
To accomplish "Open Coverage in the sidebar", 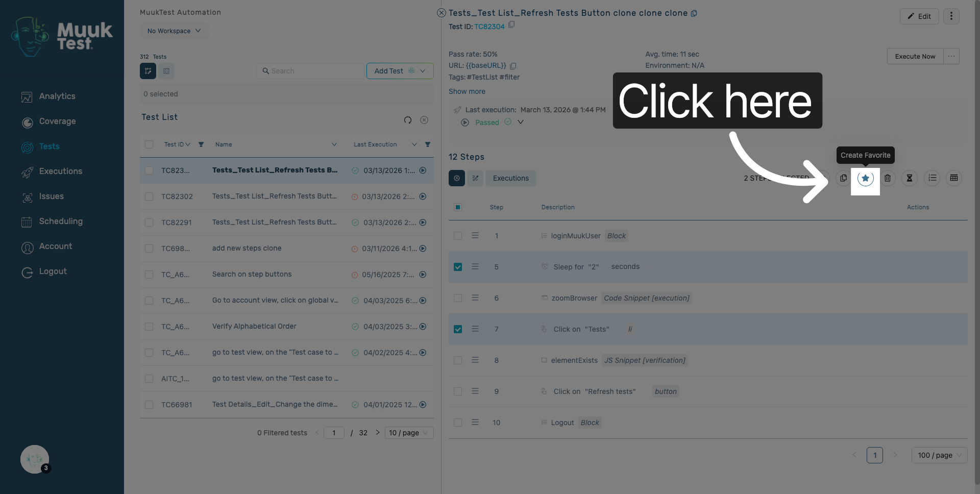I will tap(57, 121).
